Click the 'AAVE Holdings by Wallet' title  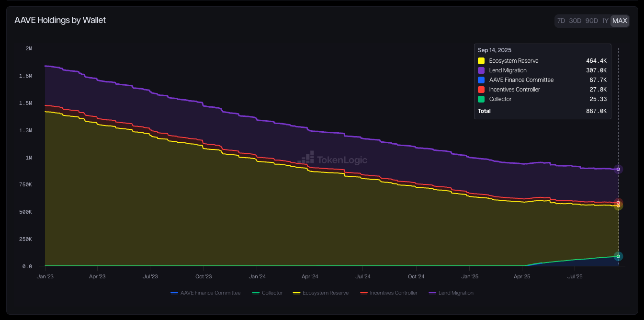[x=60, y=20]
